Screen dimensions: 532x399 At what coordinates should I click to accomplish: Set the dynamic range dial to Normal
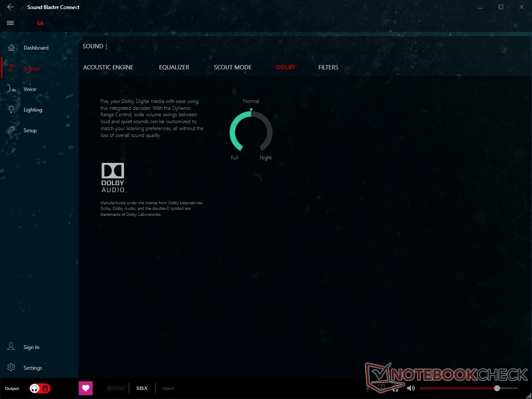(251, 101)
